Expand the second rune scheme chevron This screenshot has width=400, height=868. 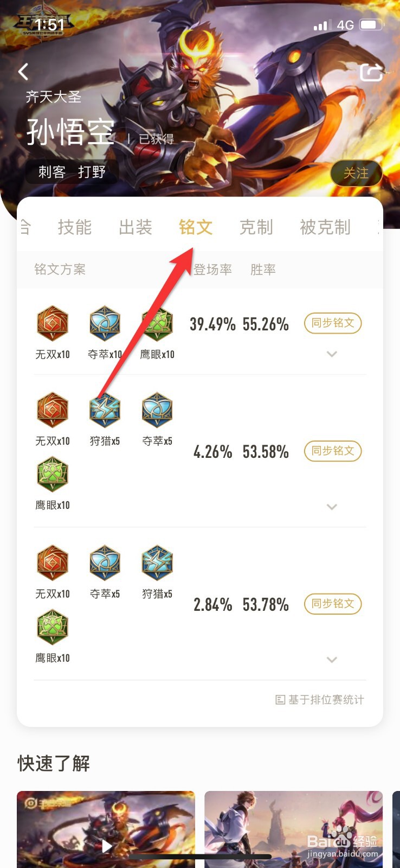point(332,507)
